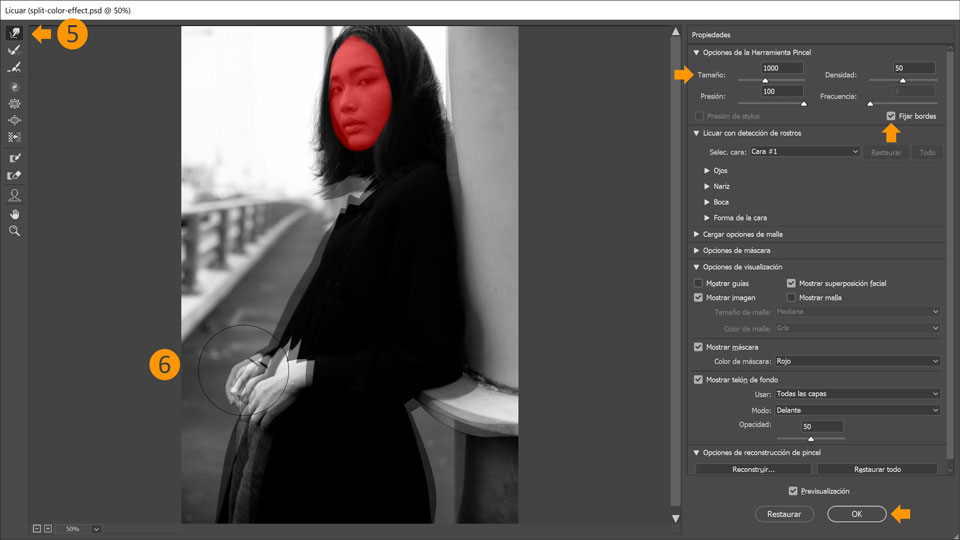This screenshot has width=960, height=540.
Task: Toggle Mostrar superposición facial checkbox
Action: pos(791,283)
